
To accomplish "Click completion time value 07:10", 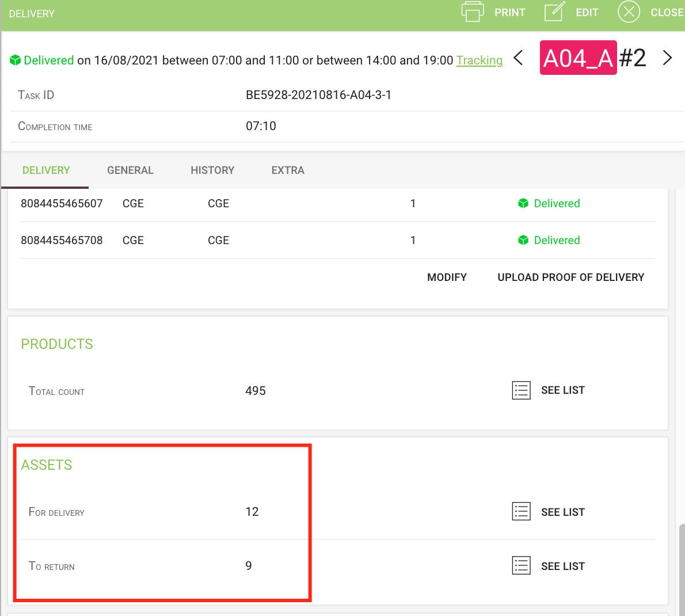I will pos(261,126).
